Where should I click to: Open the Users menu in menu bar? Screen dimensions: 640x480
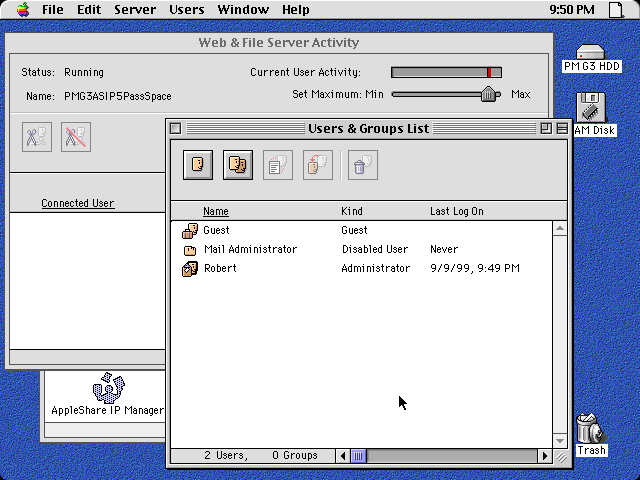click(x=186, y=10)
